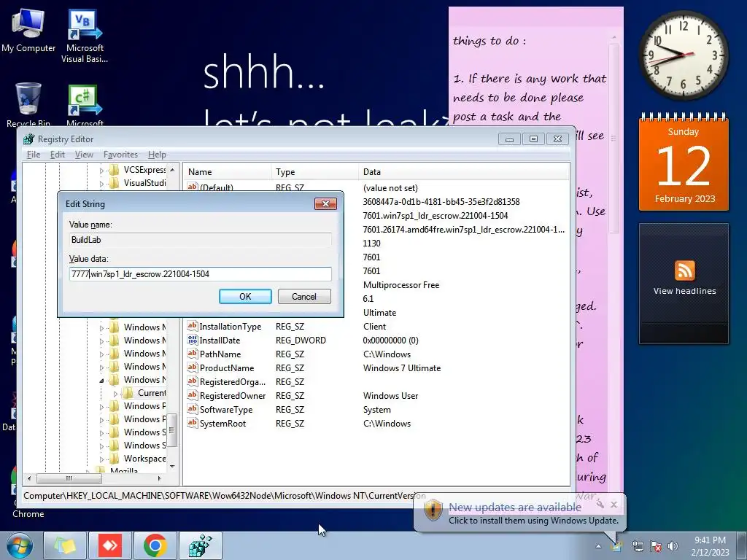Open the Recycle Bin desktop icon

pyautogui.click(x=28, y=105)
